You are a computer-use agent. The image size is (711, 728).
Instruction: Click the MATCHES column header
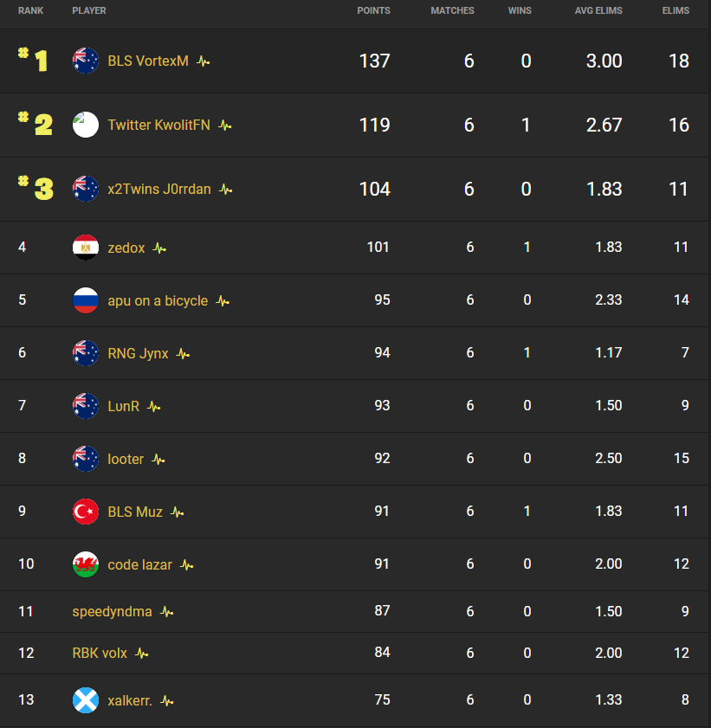[452, 10]
